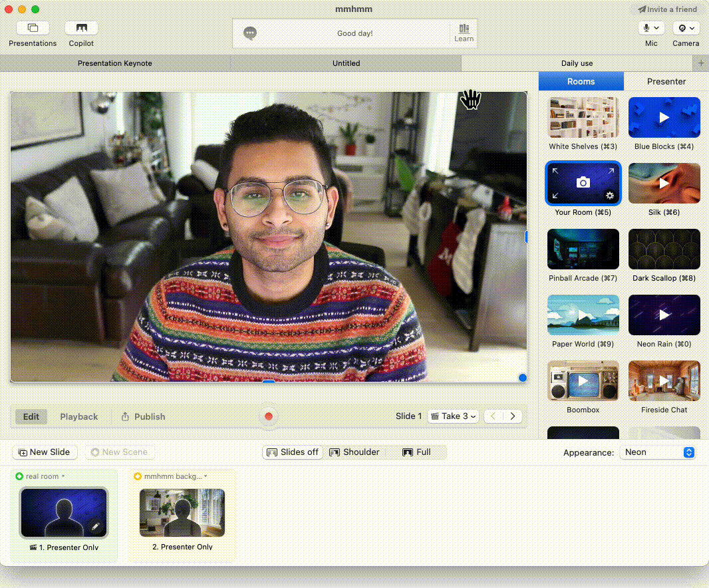This screenshot has width=709, height=588.
Task: Click the gear icon on Your Room
Action: (x=609, y=196)
